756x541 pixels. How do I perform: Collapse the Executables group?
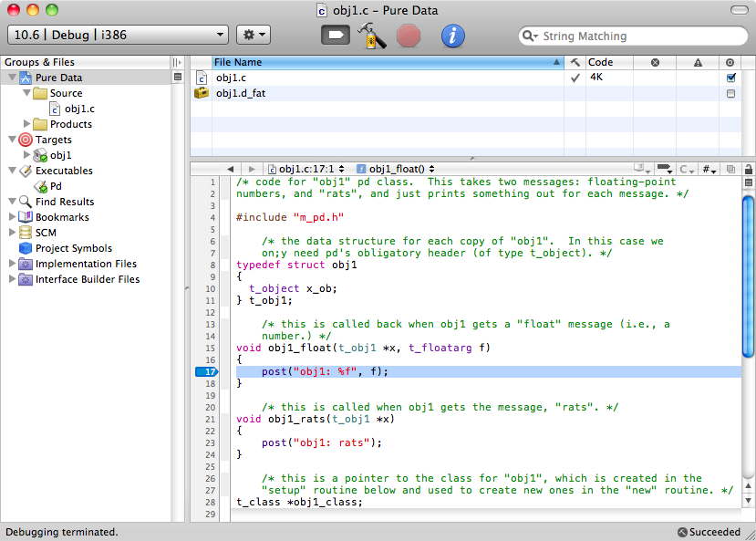pyautogui.click(x=12, y=171)
